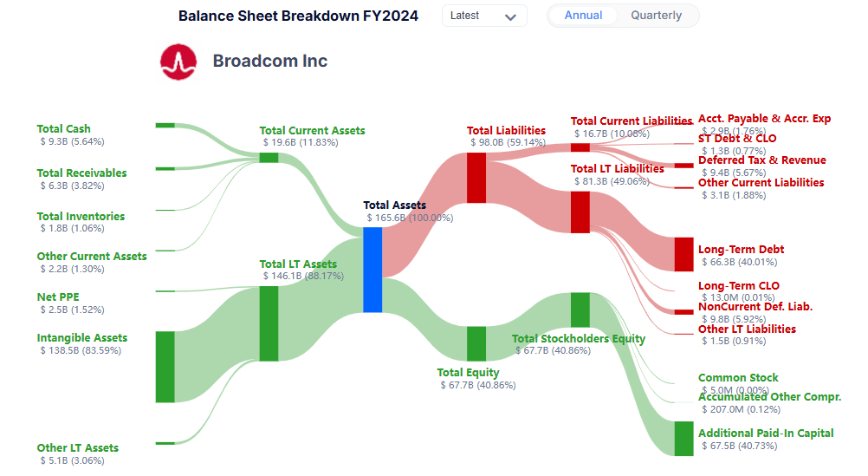Click the $ 1.5B (0.91%) value
The width and height of the screenshot is (868, 476).
[734, 342]
